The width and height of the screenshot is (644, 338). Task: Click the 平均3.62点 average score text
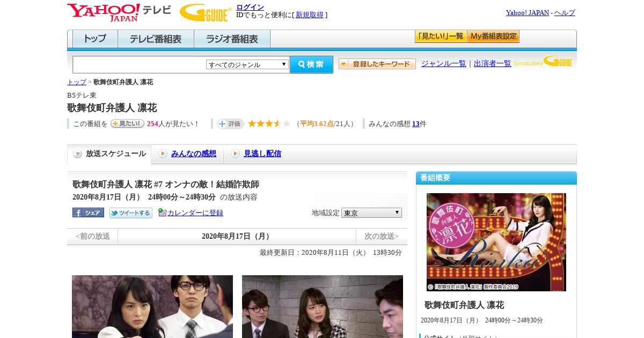coord(317,124)
